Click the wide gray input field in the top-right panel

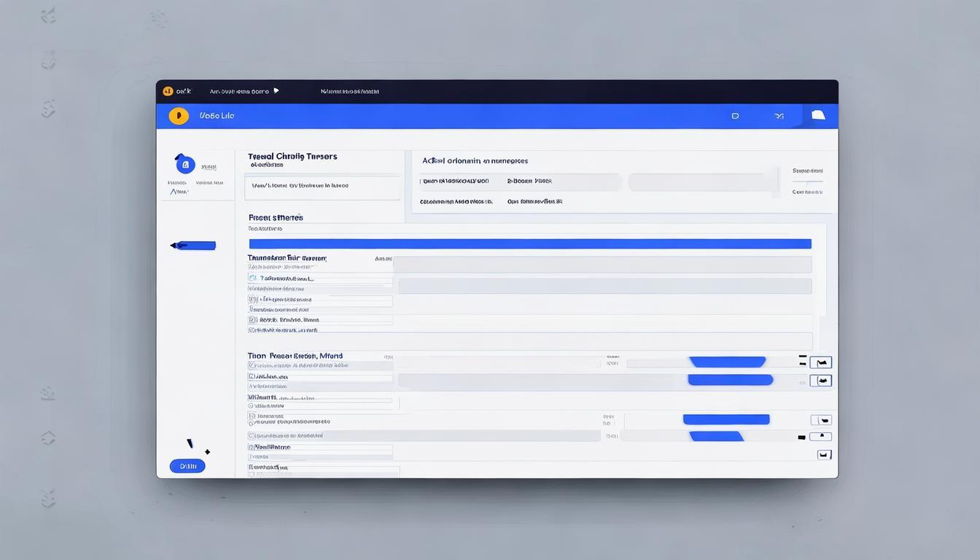[x=703, y=182]
